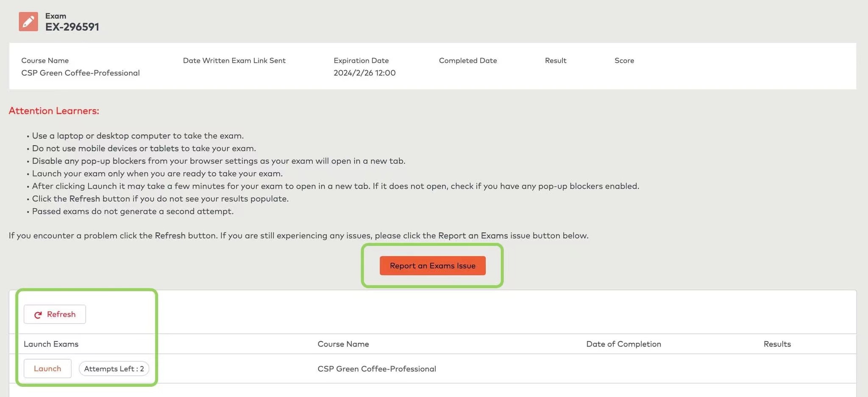Click the Score field label
Viewport: 868px width, 397px height.
click(624, 61)
